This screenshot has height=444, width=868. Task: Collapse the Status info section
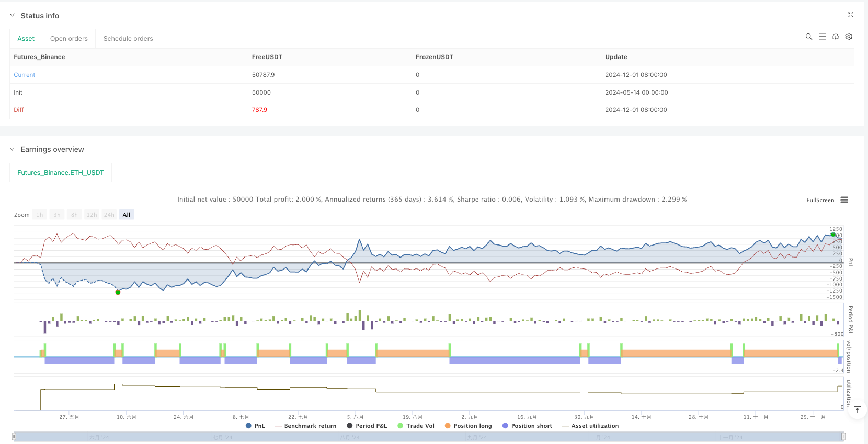12,16
